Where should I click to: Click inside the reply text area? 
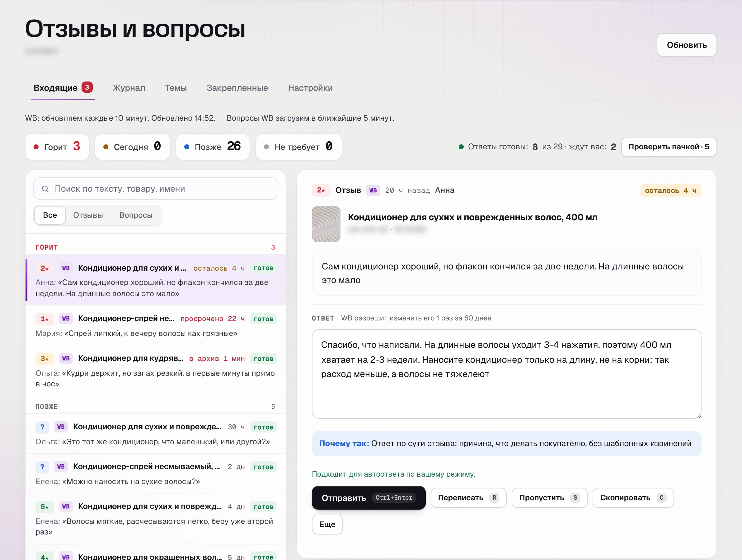coord(506,374)
